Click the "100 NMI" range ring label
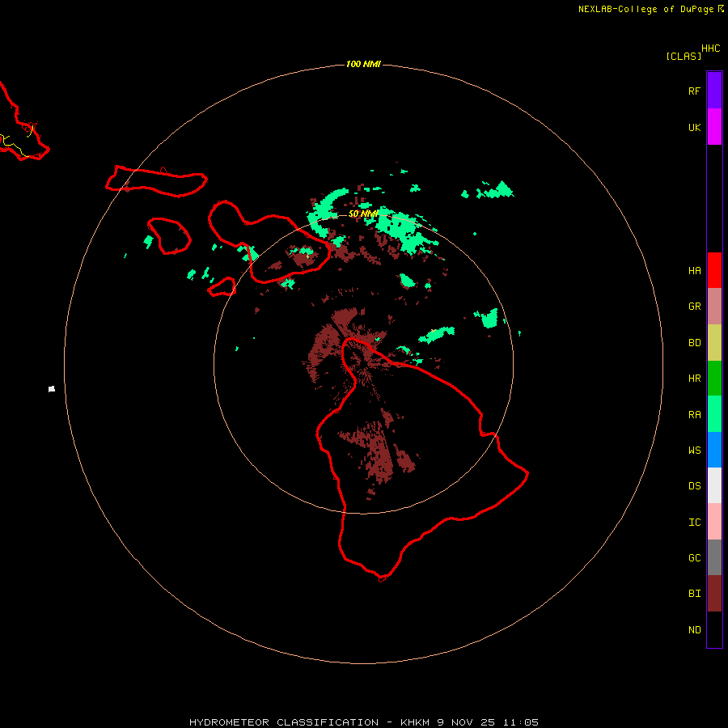The image size is (728, 728). tap(363, 64)
